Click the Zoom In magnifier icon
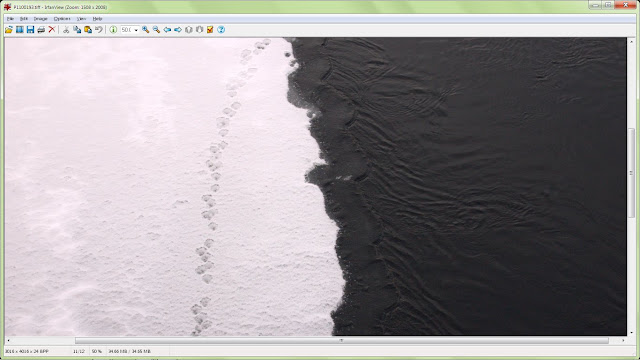 145,30
